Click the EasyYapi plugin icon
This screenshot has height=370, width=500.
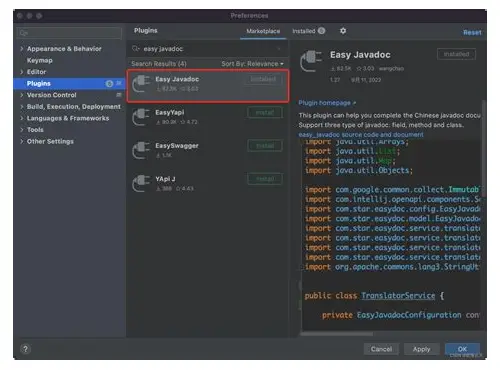tap(141, 117)
